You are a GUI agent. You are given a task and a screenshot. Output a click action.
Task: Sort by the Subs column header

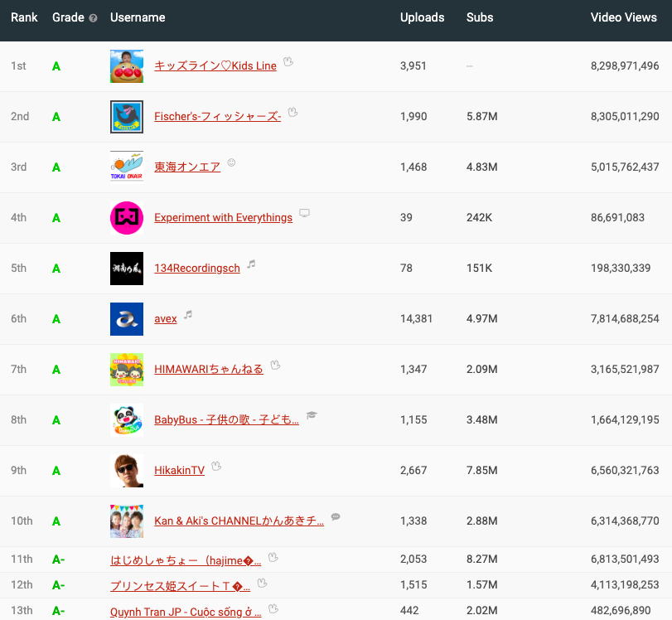(x=480, y=17)
